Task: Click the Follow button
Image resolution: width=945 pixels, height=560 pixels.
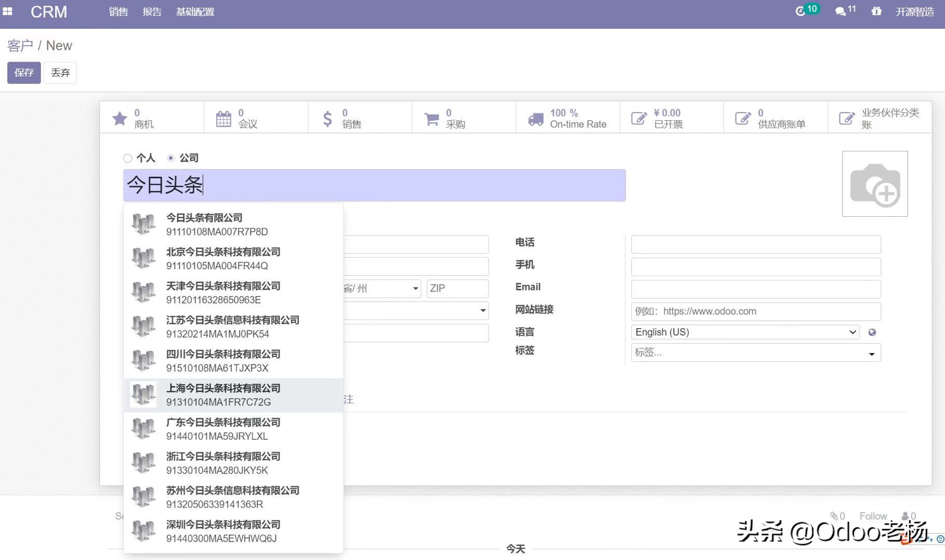Action: coord(873,516)
